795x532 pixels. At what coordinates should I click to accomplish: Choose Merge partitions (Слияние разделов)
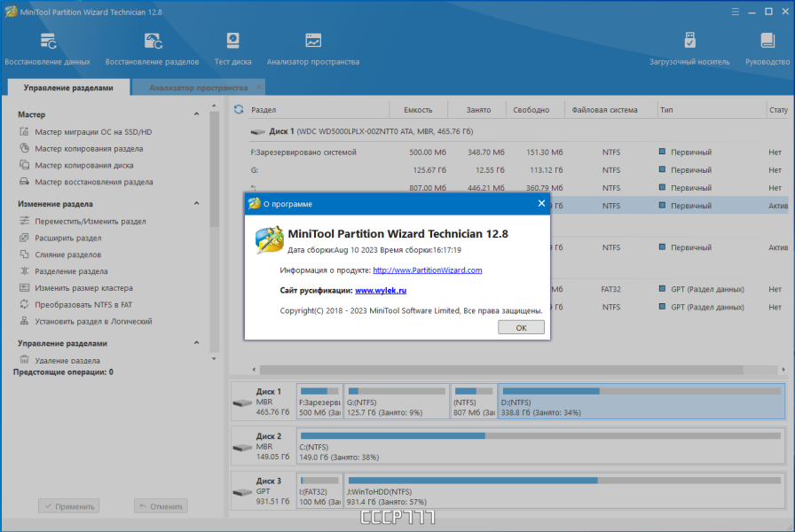coord(68,254)
